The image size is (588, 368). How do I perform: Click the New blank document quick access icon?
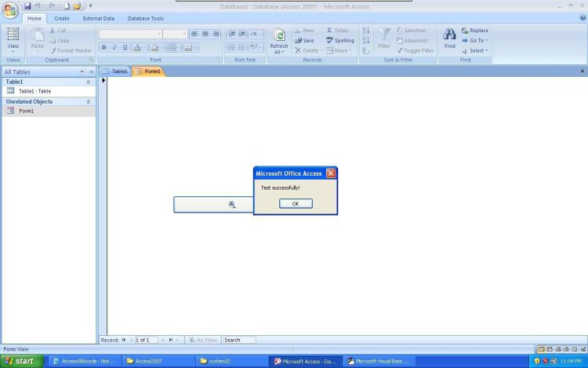67,6
